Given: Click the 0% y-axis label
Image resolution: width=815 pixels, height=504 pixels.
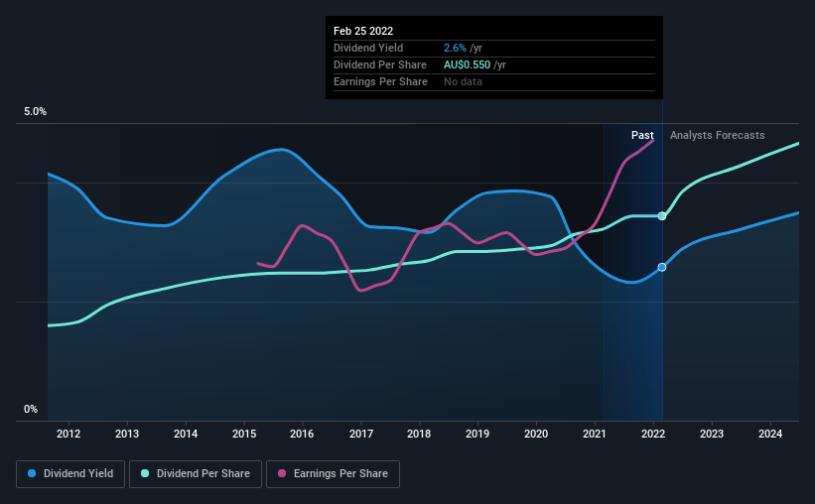Looking at the screenshot, I should [x=31, y=410].
